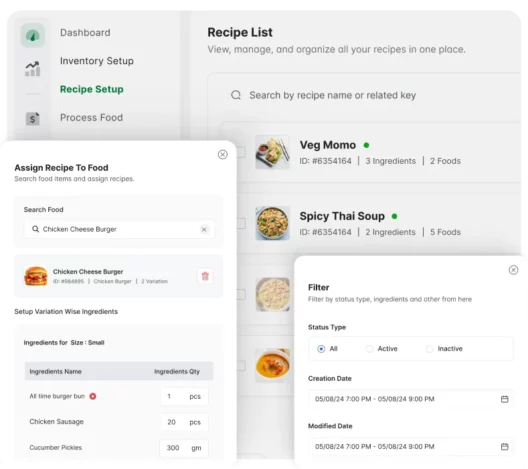Click the Spicy Thai Soup recipe title

coord(342,216)
